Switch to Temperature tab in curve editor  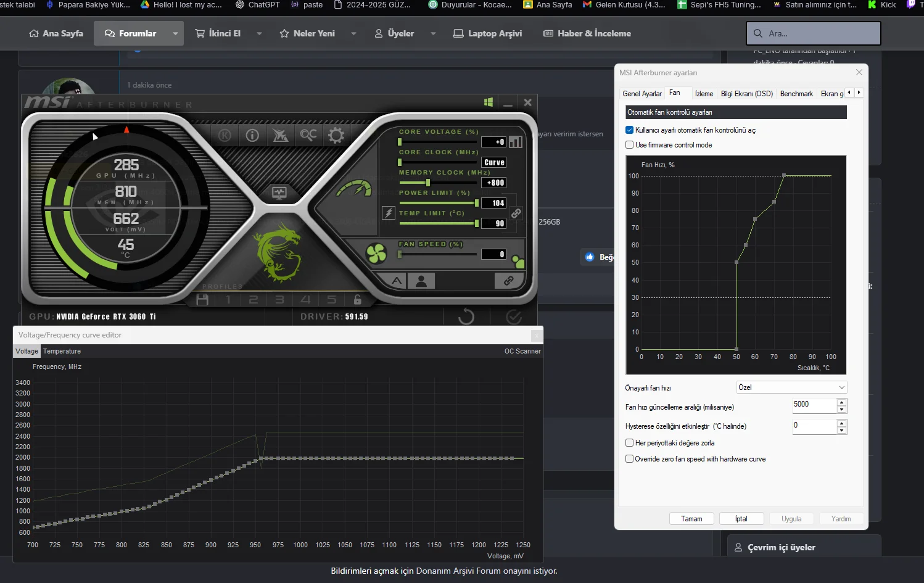62,351
